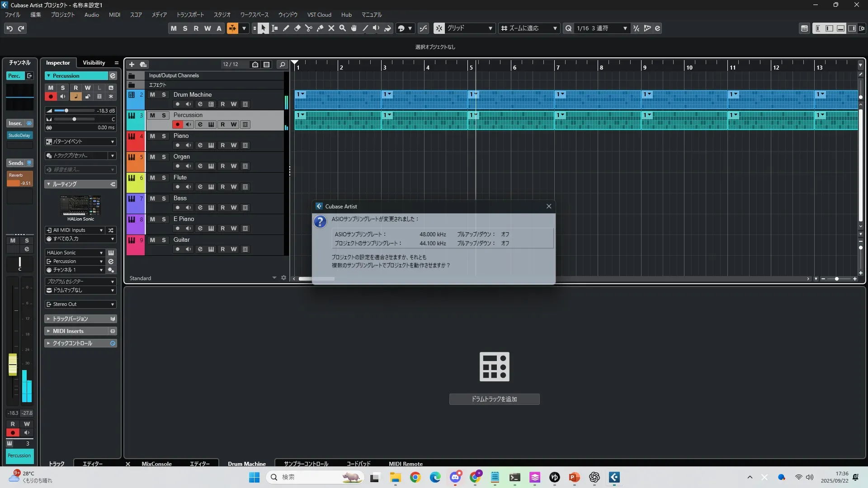Switch to MixConsole lower zone tab

click(x=156, y=464)
